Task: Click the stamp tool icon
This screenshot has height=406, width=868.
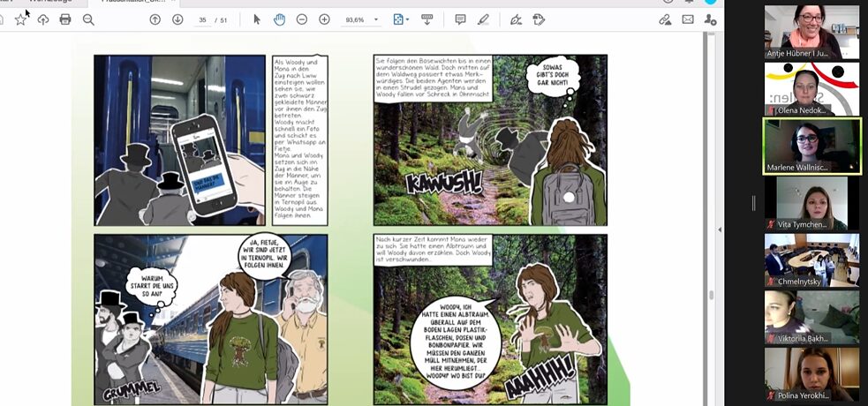Action: [539, 20]
